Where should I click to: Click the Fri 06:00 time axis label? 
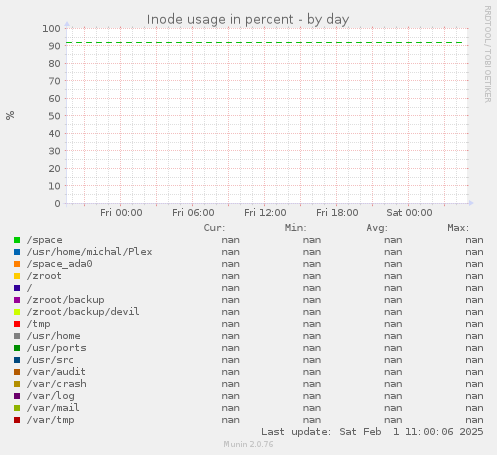click(x=193, y=213)
